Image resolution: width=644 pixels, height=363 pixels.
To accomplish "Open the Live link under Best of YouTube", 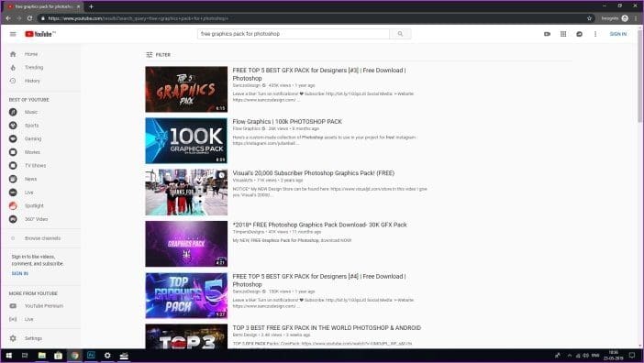I will point(28,192).
